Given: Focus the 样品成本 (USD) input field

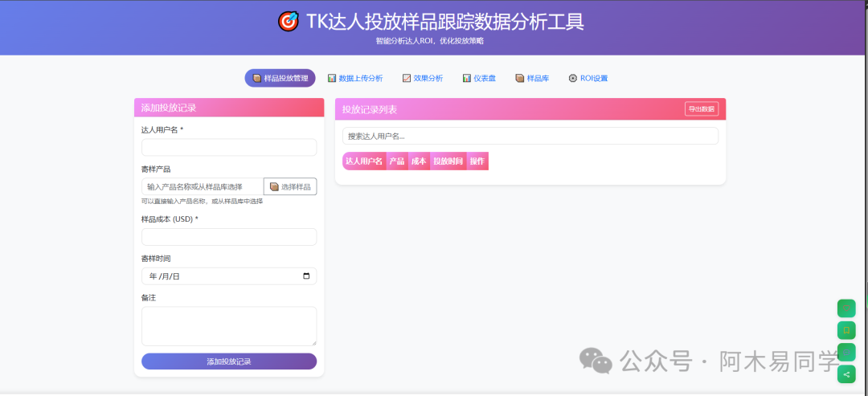Looking at the screenshot, I should pyautogui.click(x=229, y=237).
